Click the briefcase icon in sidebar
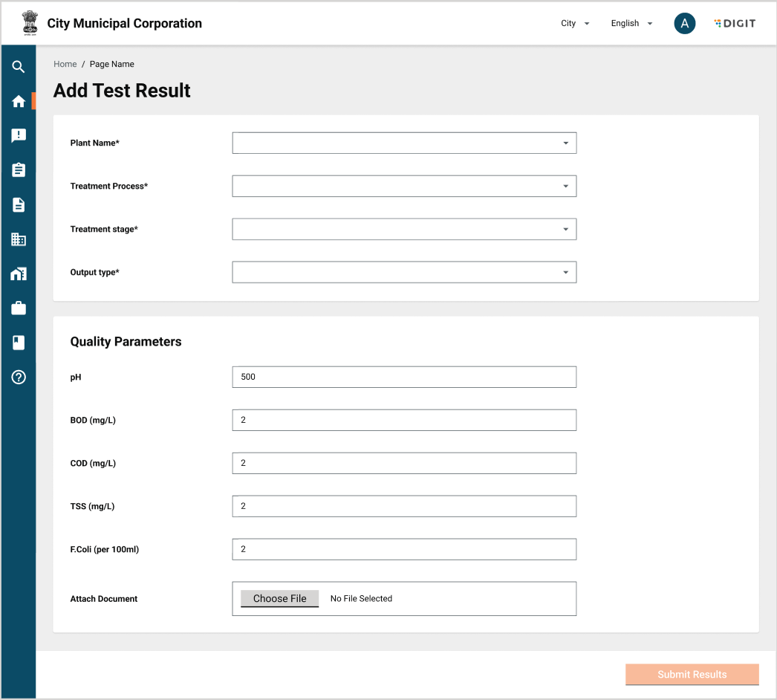This screenshot has height=700, width=777. 19,308
